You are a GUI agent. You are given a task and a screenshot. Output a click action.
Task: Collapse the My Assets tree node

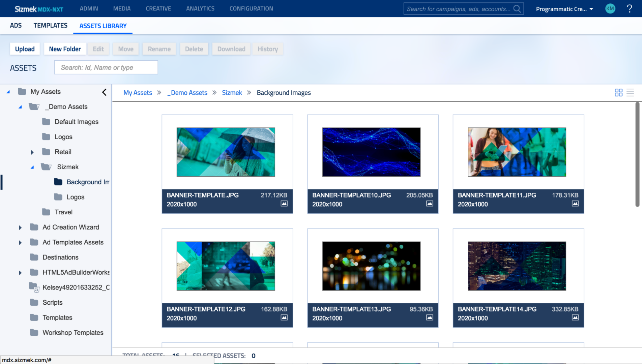[x=8, y=92]
